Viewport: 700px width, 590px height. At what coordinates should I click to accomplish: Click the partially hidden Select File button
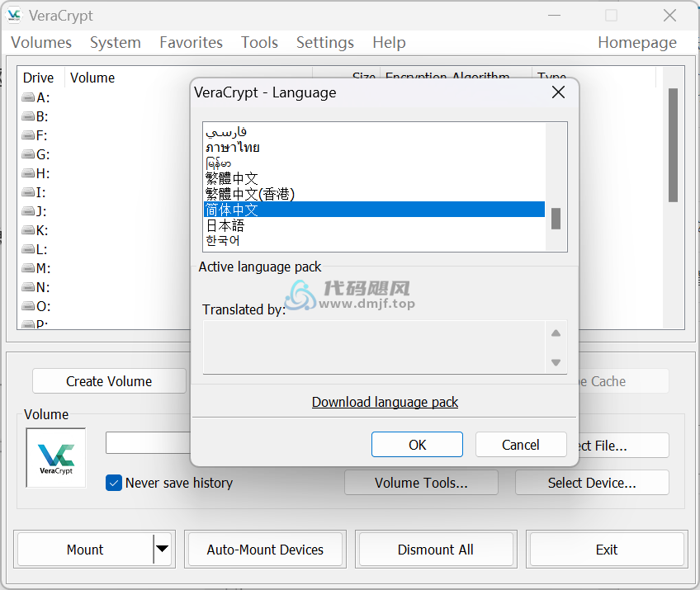point(623,446)
